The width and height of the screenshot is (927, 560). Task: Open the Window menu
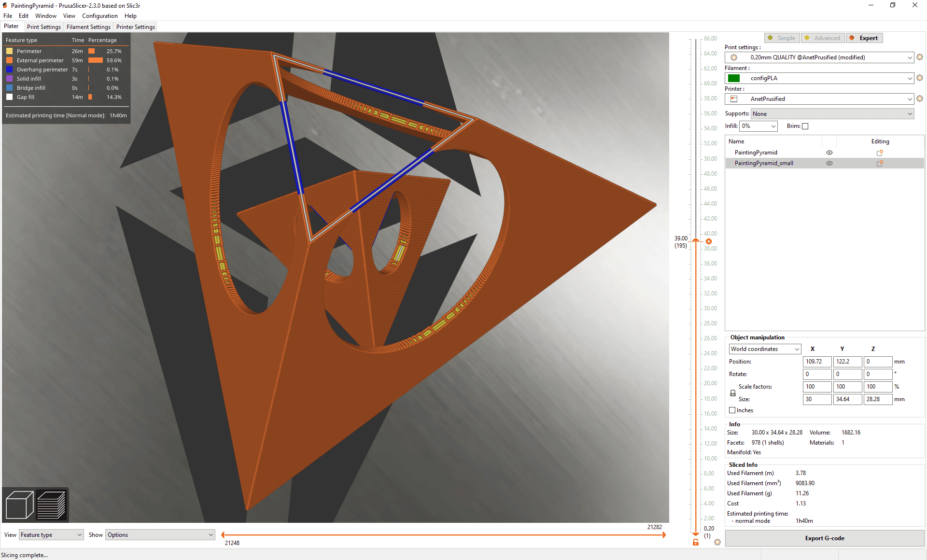(x=46, y=16)
